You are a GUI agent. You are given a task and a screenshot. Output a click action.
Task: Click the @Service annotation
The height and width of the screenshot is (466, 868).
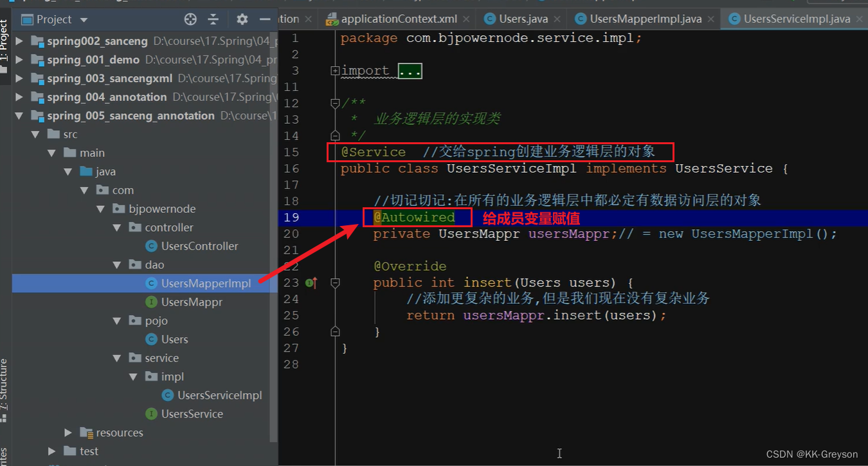pyautogui.click(x=374, y=152)
